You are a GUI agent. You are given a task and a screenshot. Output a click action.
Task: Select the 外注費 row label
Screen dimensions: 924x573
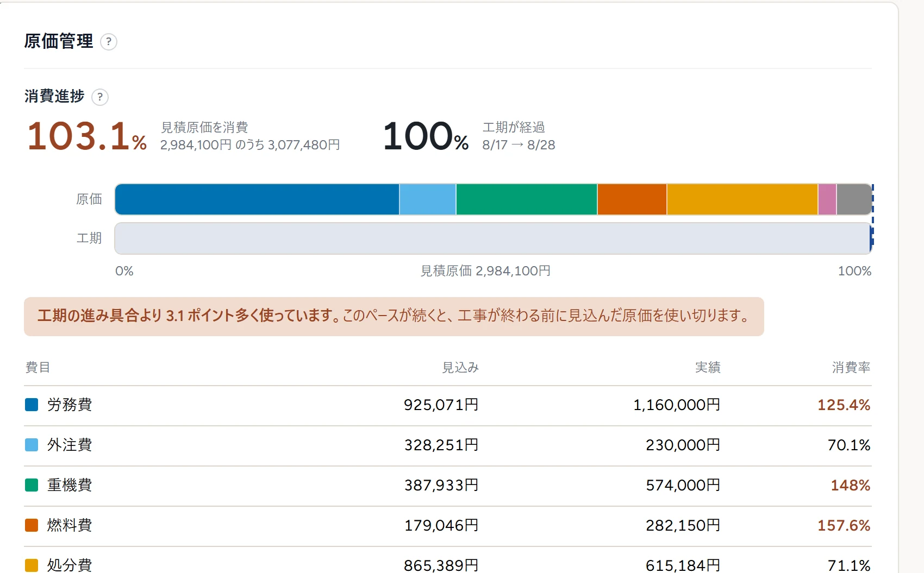(70, 445)
